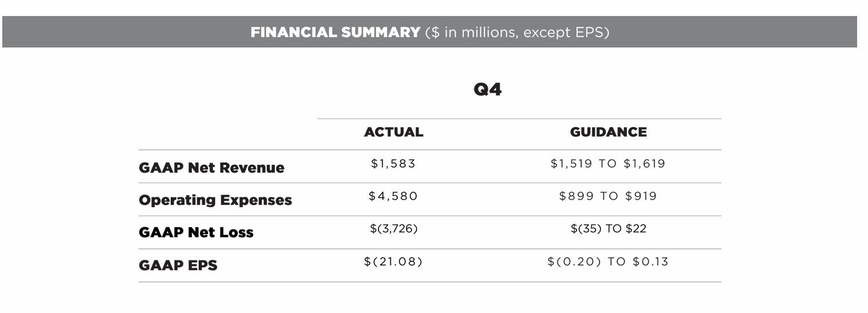Click the $1,583 actual revenue value
868x313 pixels.
393,164
